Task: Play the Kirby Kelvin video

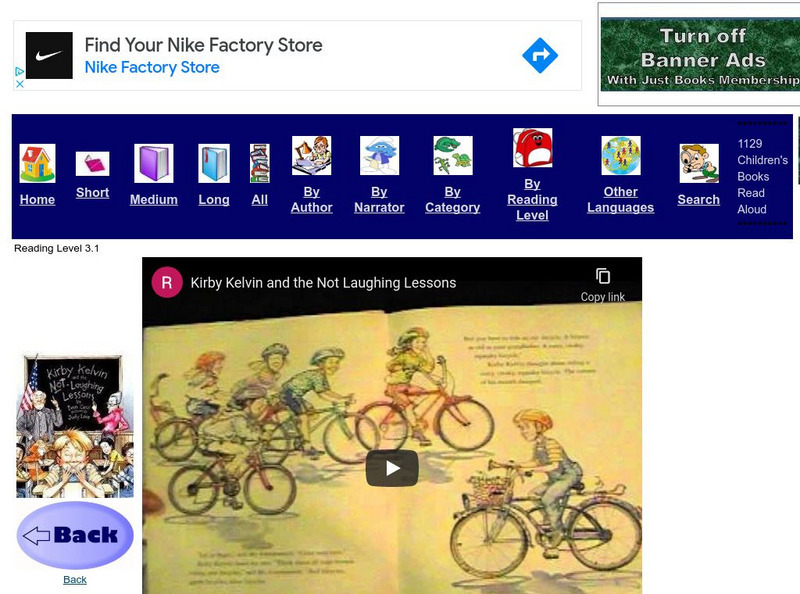Action: 392,468
